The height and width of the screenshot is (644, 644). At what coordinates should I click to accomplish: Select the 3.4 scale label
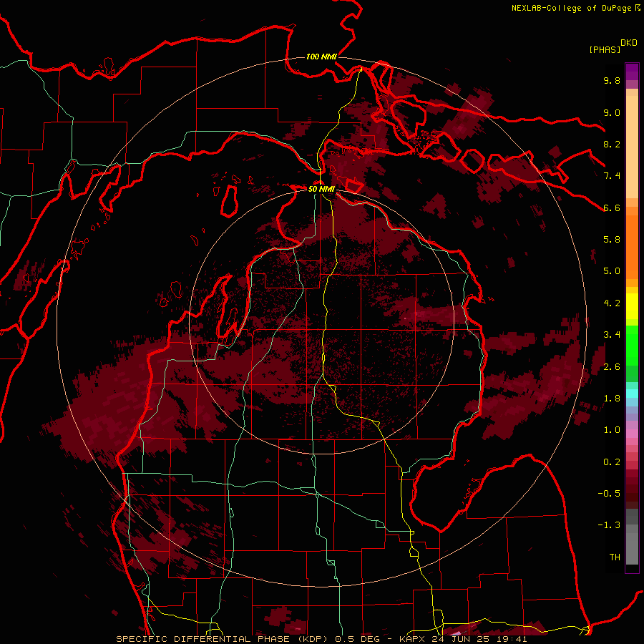(x=612, y=335)
